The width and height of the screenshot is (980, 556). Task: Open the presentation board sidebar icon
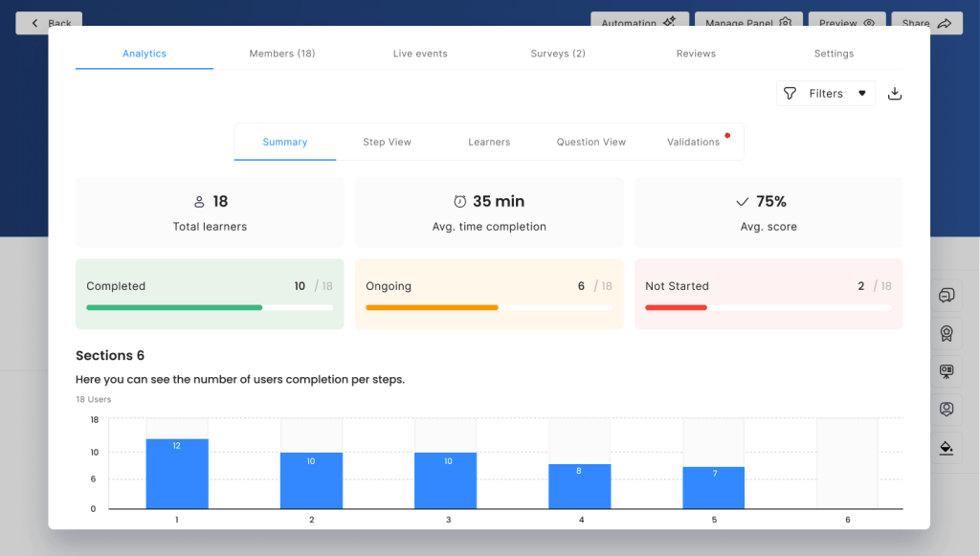947,371
